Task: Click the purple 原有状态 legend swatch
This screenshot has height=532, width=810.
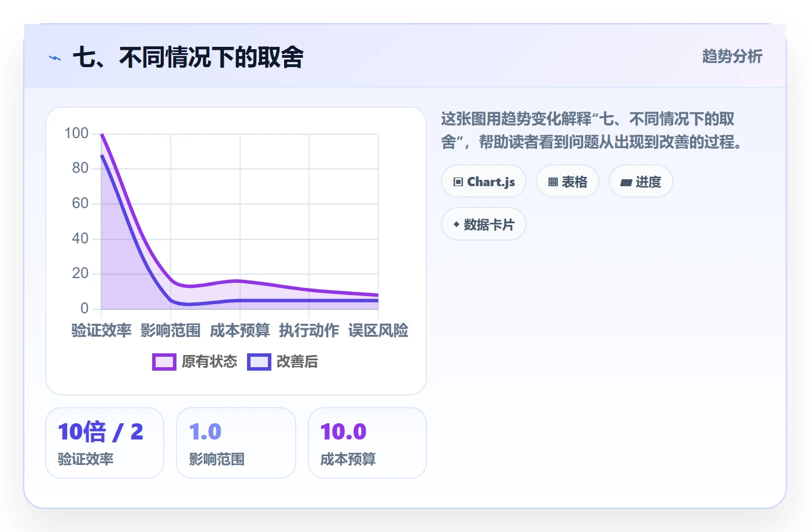Action: tap(164, 362)
